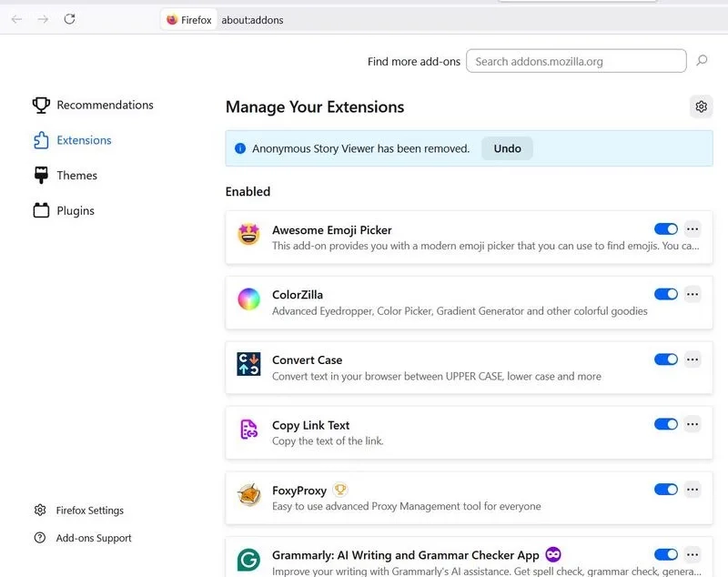Open the Copy Link Text options menu
728x577 pixels.
(x=693, y=424)
